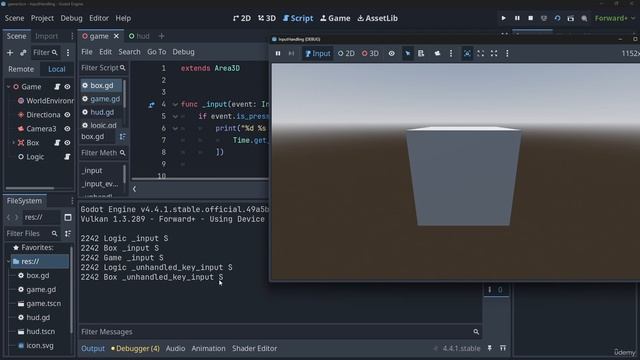This screenshot has height=360, width=640.
Task: Select 2D selection mode in game window
Action: tap(346, 53)
